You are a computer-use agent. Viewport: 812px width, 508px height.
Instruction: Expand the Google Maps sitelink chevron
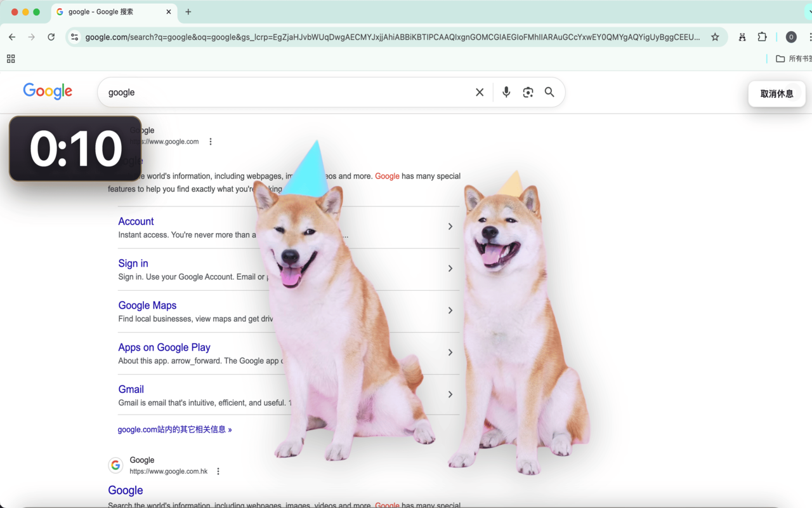coord(450,311)
